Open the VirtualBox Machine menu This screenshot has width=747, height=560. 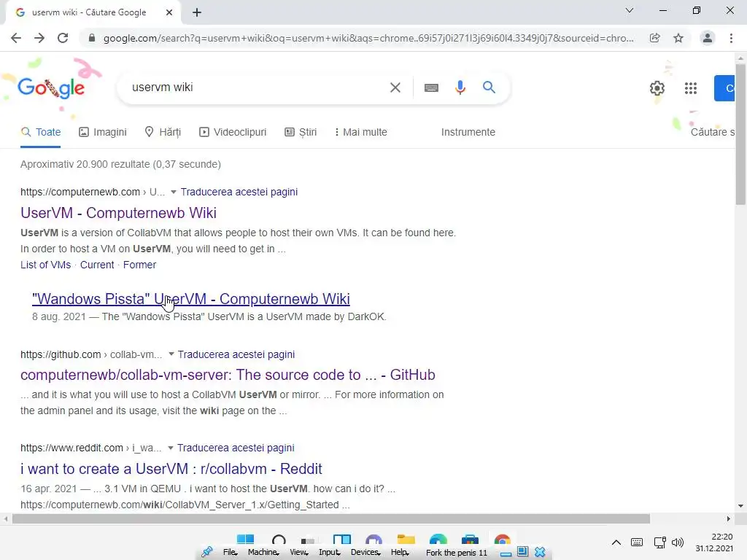click(263, 553)
